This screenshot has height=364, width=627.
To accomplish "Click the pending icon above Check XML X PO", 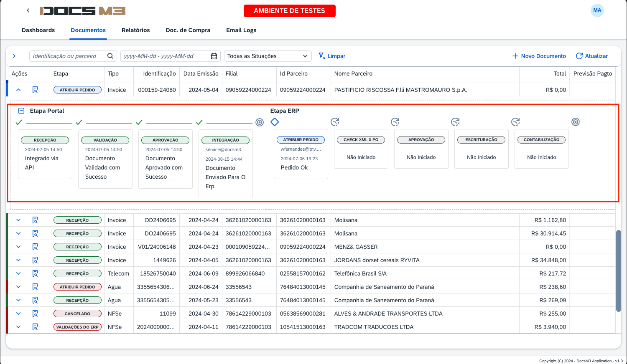I will 335,121.
